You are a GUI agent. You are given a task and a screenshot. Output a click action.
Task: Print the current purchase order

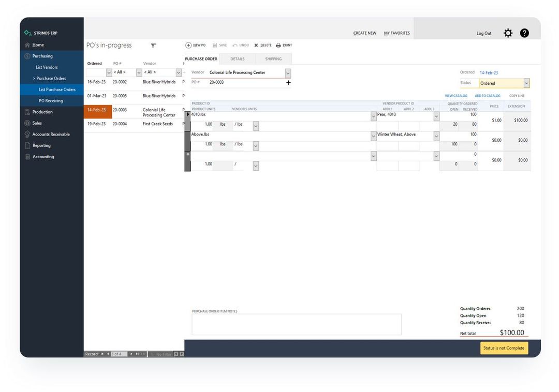284,45
